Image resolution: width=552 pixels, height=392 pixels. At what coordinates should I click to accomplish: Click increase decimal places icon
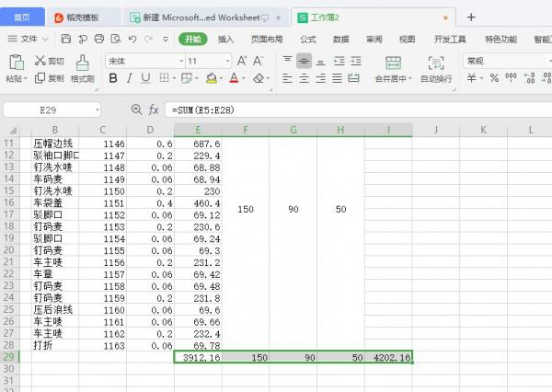(530, 78)
